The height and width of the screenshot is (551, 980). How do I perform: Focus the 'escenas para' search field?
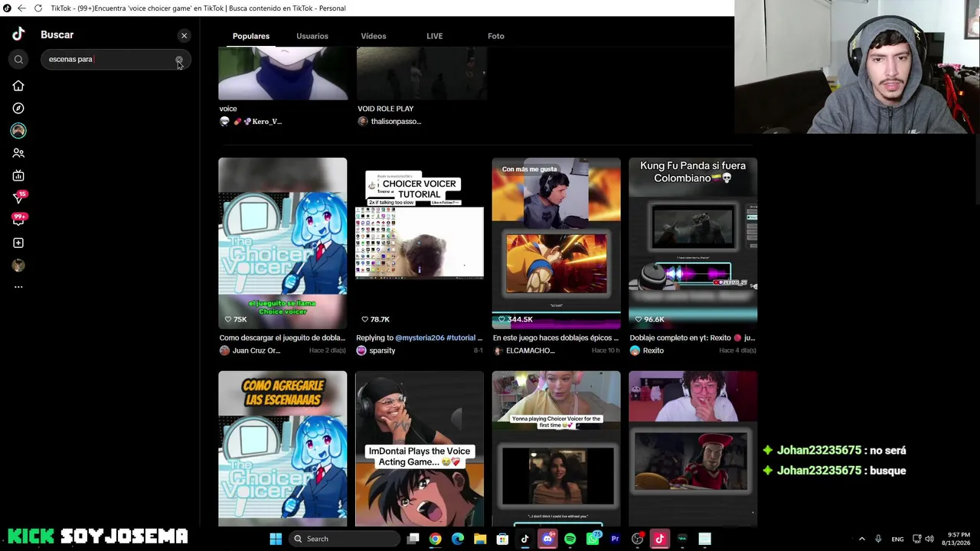[116, 60]
